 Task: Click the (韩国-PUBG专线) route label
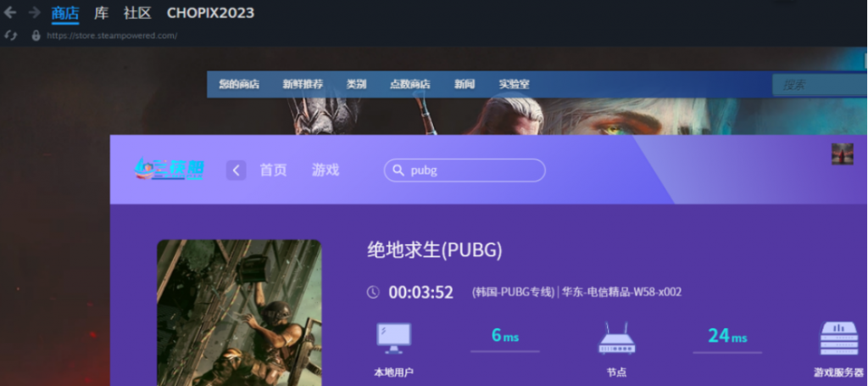513,293
